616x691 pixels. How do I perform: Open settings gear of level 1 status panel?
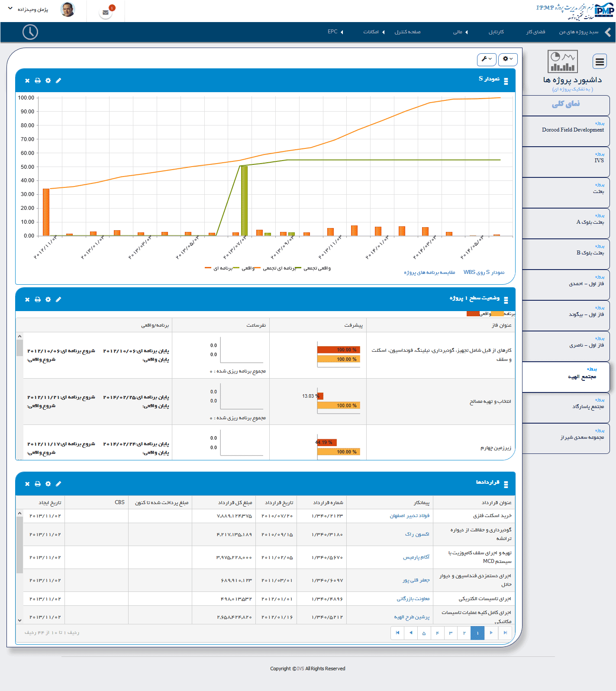48,299
